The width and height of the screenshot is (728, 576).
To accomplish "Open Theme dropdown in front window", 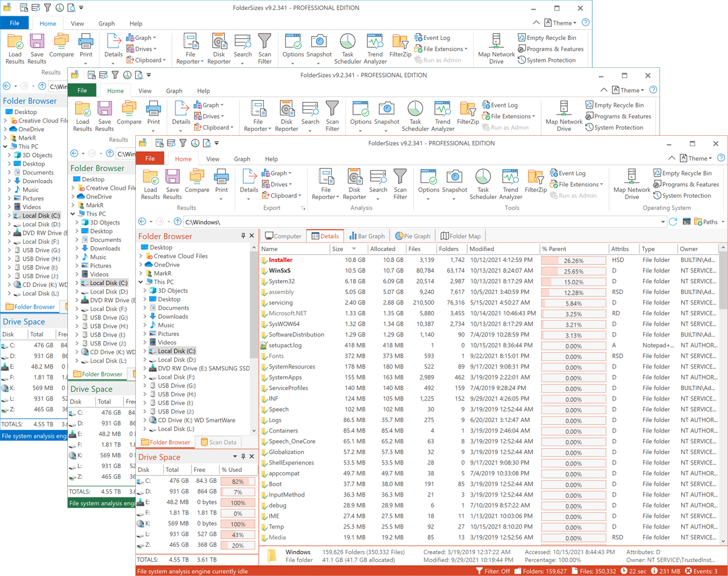I will tap(696, 158).
